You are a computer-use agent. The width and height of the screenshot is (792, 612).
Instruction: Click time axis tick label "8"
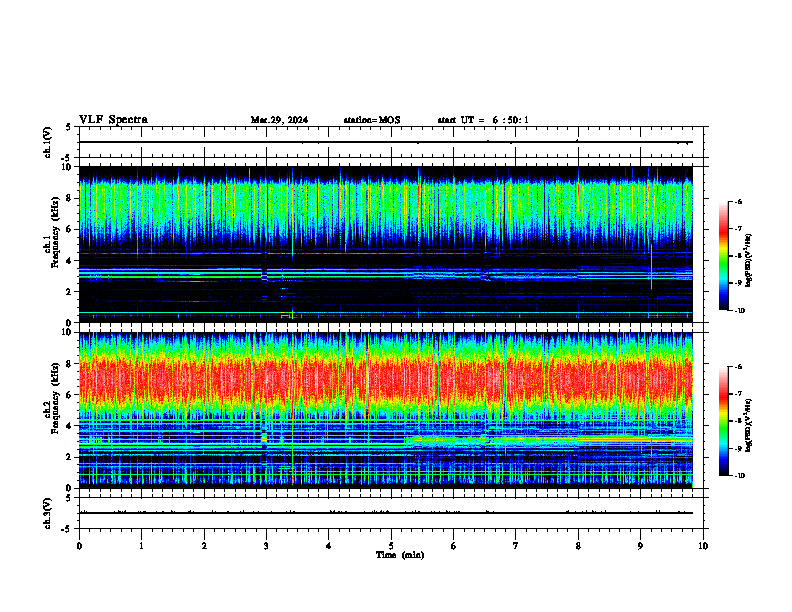578,546
